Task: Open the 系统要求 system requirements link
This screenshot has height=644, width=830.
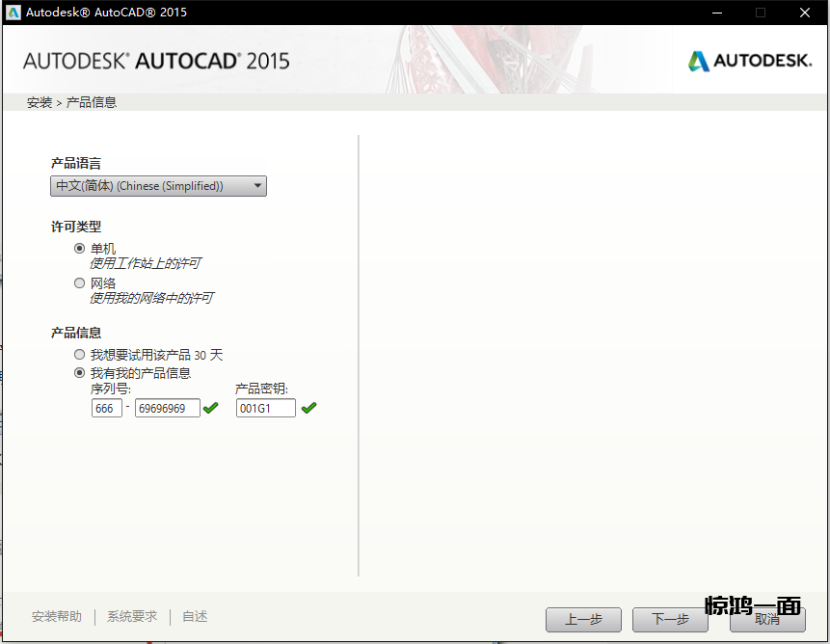Action: point(132,616)
